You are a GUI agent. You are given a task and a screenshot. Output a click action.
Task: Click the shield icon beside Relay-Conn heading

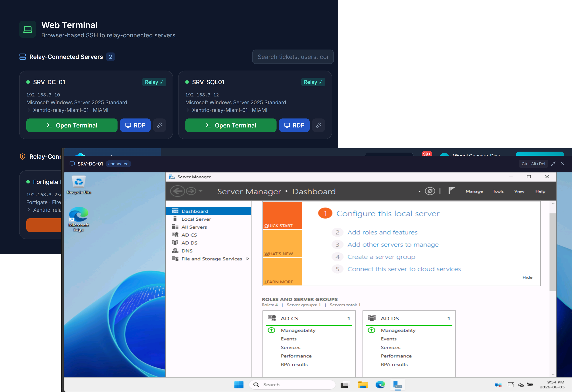[23, 156]
